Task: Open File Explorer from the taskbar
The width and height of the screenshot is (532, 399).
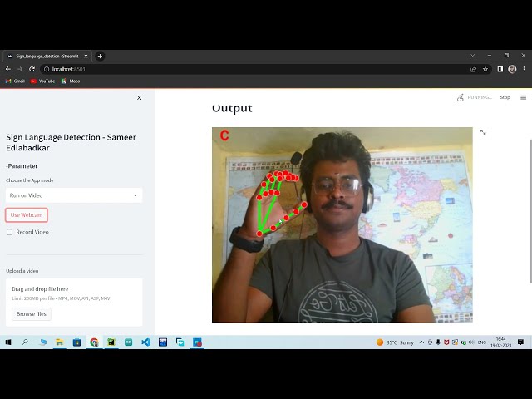Action: pos(60,342)
